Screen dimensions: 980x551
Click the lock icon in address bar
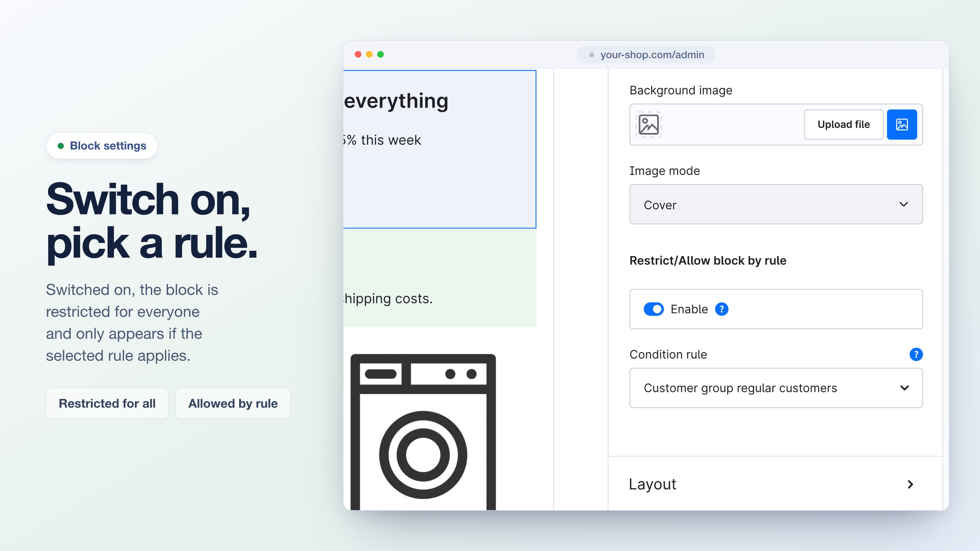tap(592, 54)
